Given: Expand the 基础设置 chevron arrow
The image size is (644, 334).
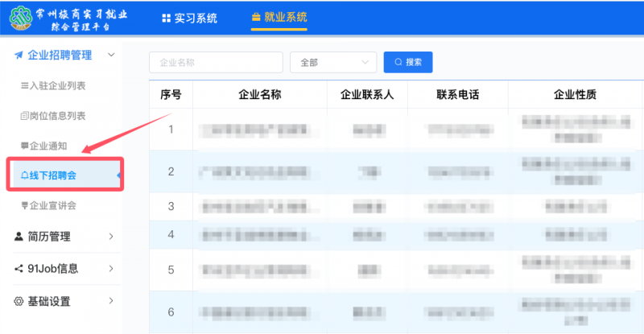Looking at the screenshot, I should tap(111, 301).
